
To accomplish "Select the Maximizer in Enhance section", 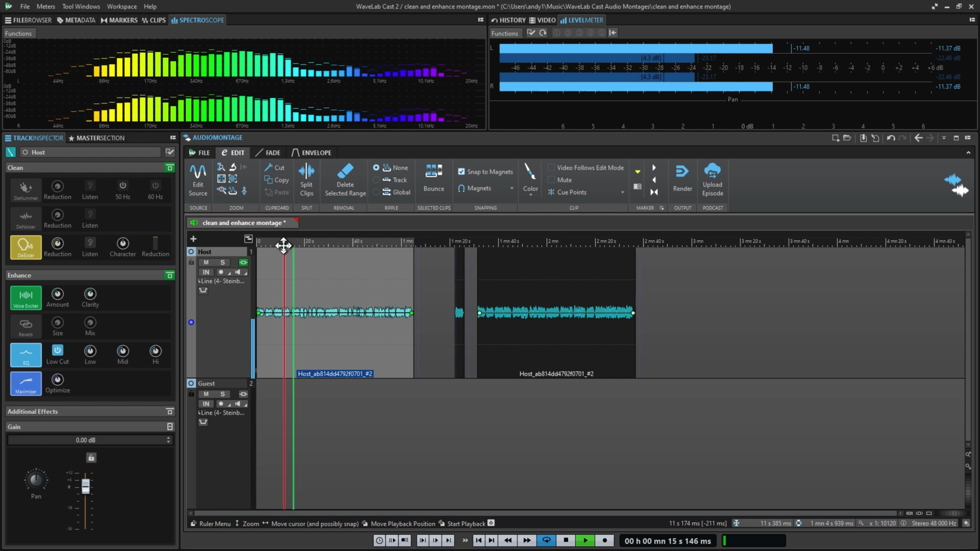I will click(x=25, y=383).
